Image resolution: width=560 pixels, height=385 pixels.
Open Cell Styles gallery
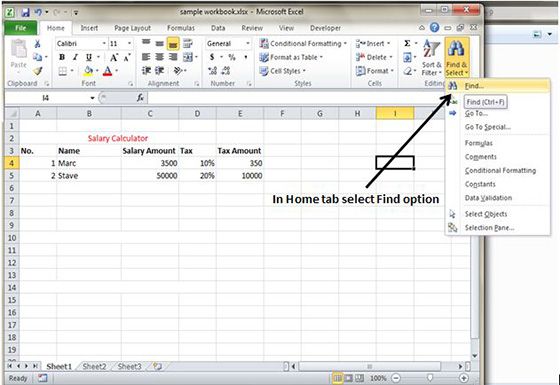point(283,71)
